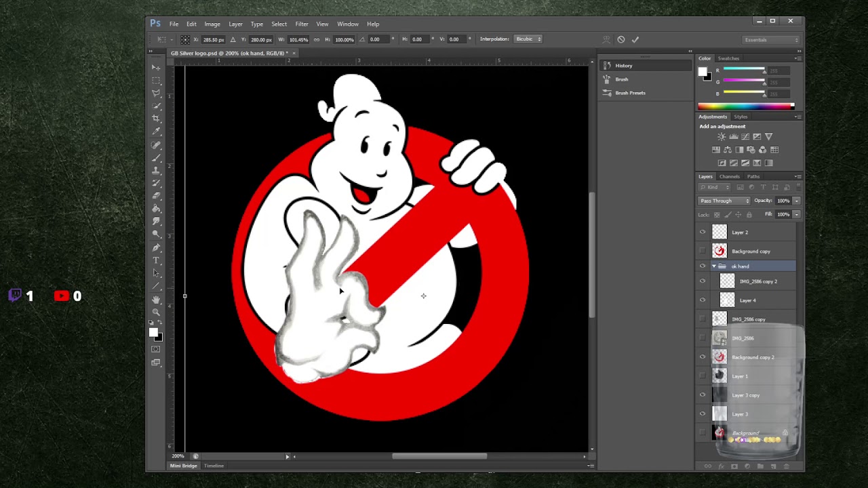Open the File menu

click(174, 24)
